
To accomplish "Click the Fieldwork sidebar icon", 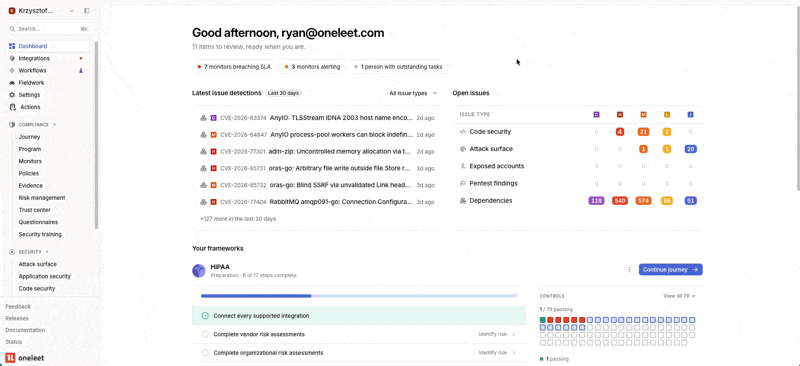I will click(x=12, y=83).
